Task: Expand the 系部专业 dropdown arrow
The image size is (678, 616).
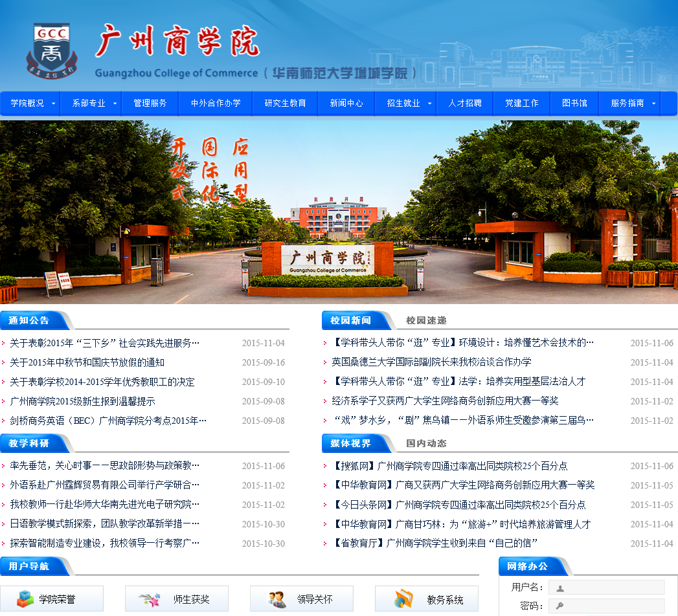Action: click(x=115, y=104)
